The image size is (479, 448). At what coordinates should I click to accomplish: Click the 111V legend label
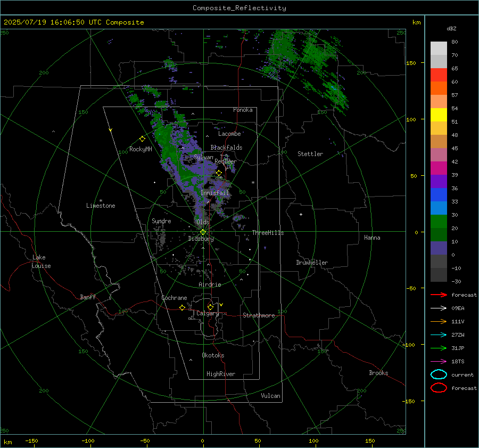click(x=458, y=321)
